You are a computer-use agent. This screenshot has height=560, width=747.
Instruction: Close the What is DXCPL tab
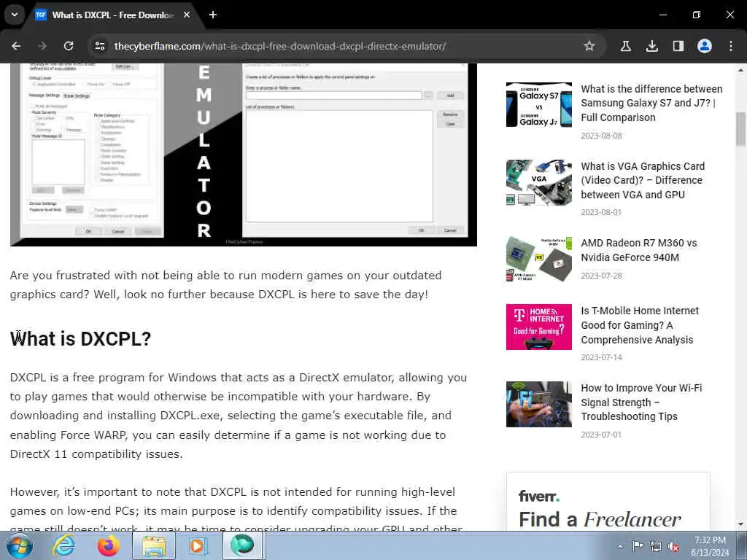(187, 15)
